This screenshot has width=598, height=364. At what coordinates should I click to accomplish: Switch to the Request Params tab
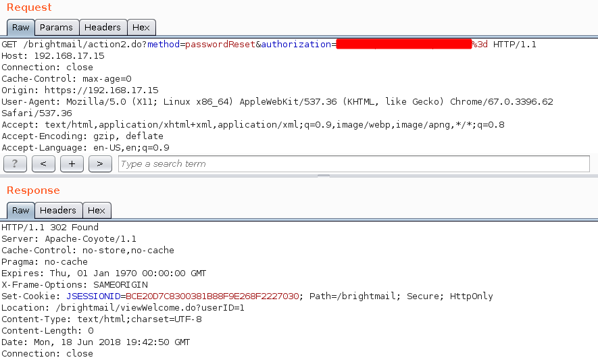[x=57, y=28]
